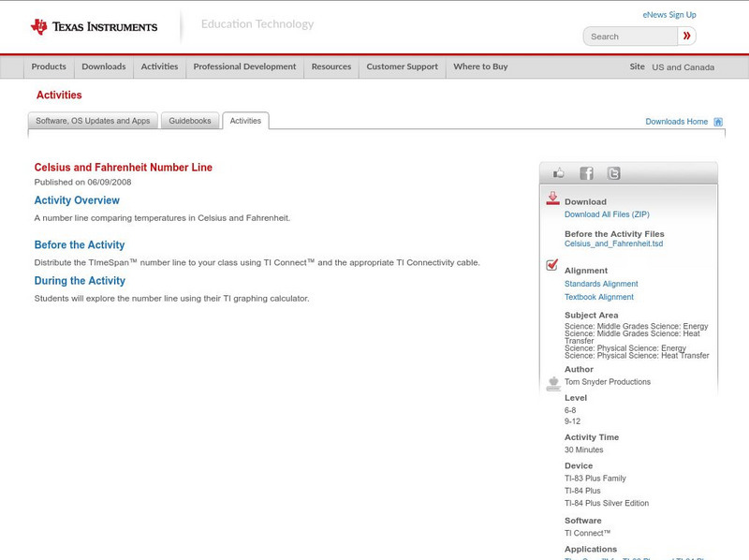This screenshot has height=560, width=749.
Task: Click Download All Files (ZIP) link
Action: [607, 214]
